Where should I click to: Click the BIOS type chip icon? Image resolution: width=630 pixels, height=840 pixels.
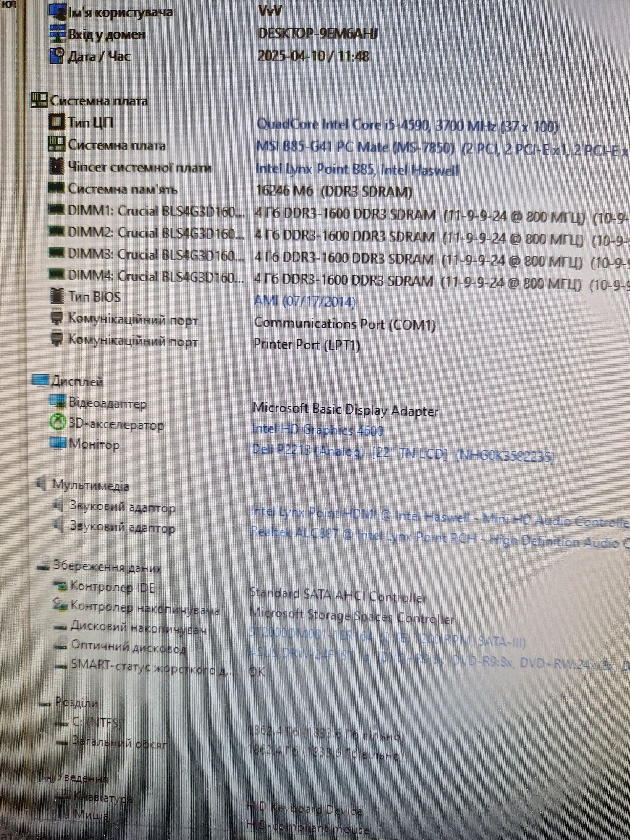pyautogui.click(x=57, y=296)
